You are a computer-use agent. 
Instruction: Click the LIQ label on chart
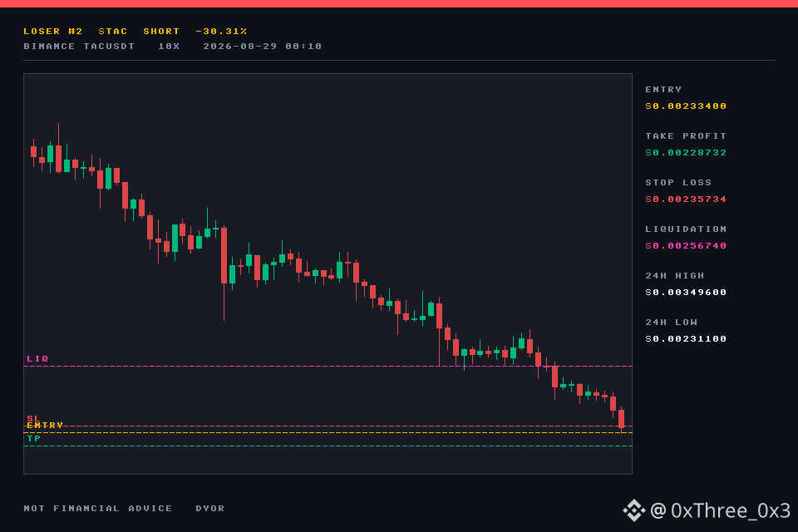point(37,359)
